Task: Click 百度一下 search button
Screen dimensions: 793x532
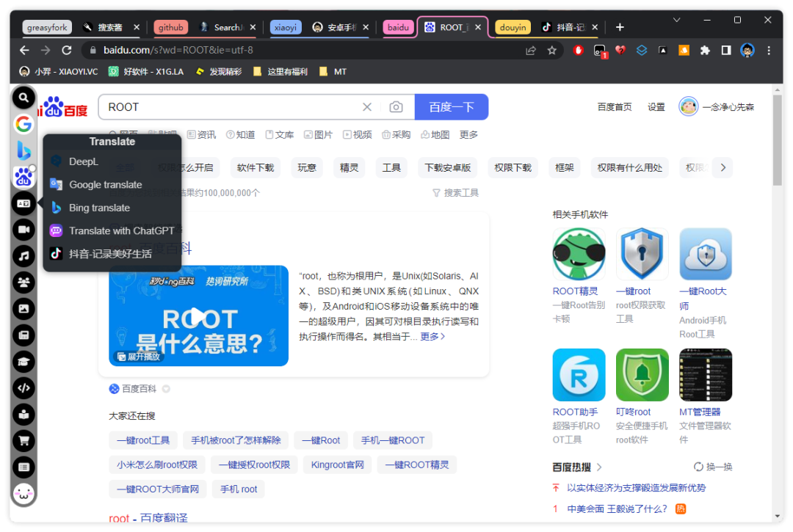Action: point(451,107)
